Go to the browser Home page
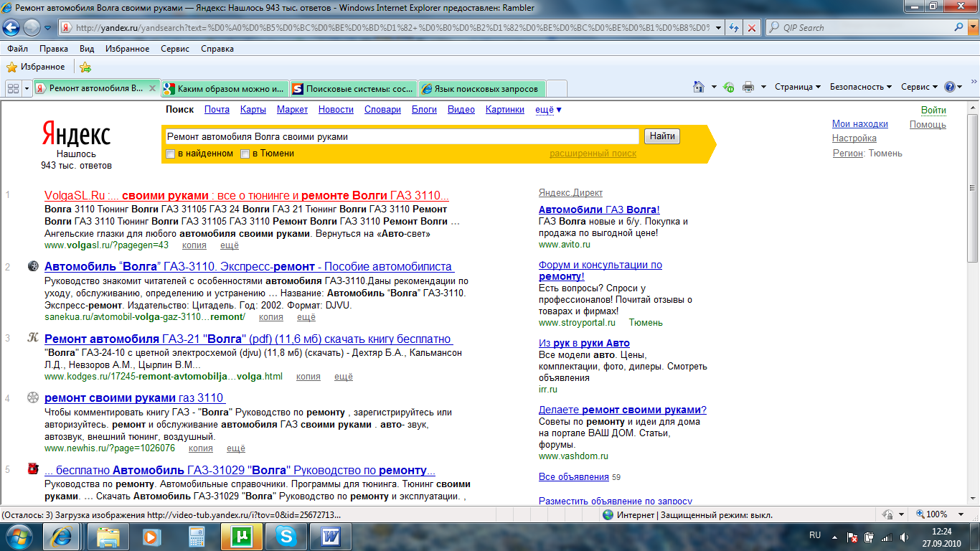Viewport: 980px width, 551px height. pyautogui.click(x=699, y=87)
